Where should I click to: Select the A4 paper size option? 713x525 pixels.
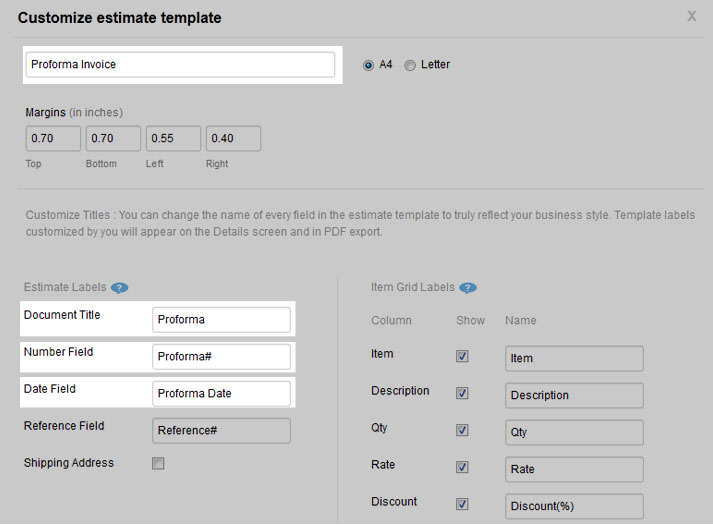pos(368,65)
